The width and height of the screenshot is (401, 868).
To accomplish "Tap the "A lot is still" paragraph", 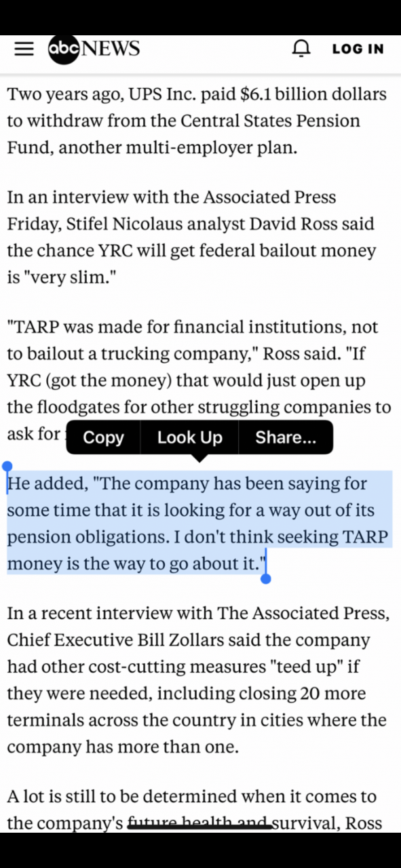I will 195,810.
